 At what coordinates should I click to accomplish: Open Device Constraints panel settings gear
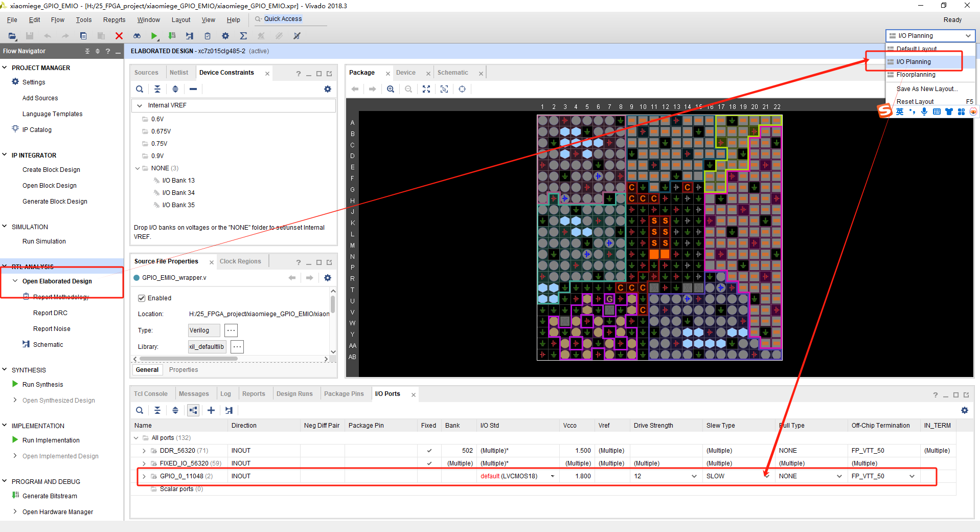pos(328,89)
